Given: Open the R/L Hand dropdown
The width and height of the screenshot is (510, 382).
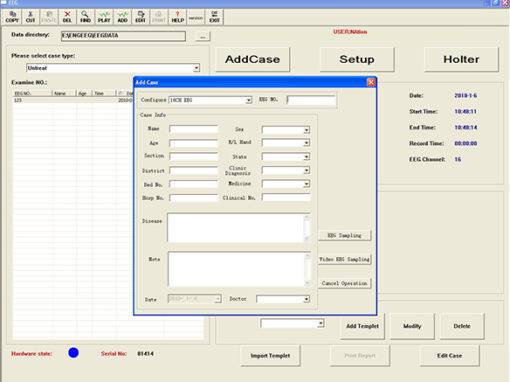Looking at the screenshot, I should click(306, 143).
